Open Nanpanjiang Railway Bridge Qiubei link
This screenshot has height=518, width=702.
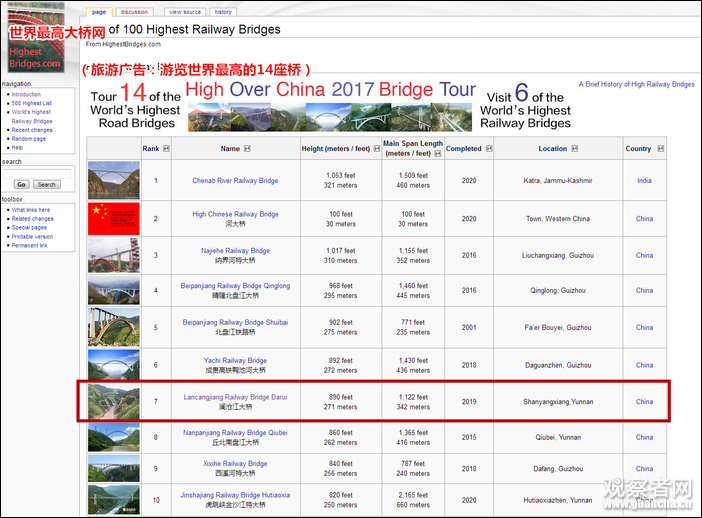[x=235, y=432]
